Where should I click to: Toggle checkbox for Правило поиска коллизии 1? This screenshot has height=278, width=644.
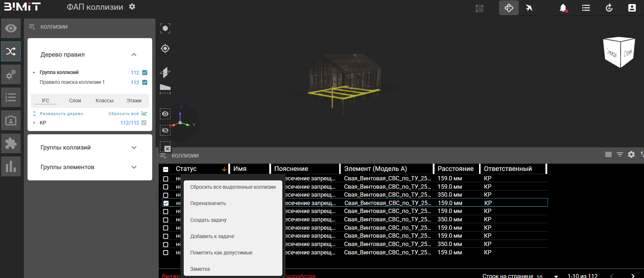pyautogui.click(x=145, y=82)
